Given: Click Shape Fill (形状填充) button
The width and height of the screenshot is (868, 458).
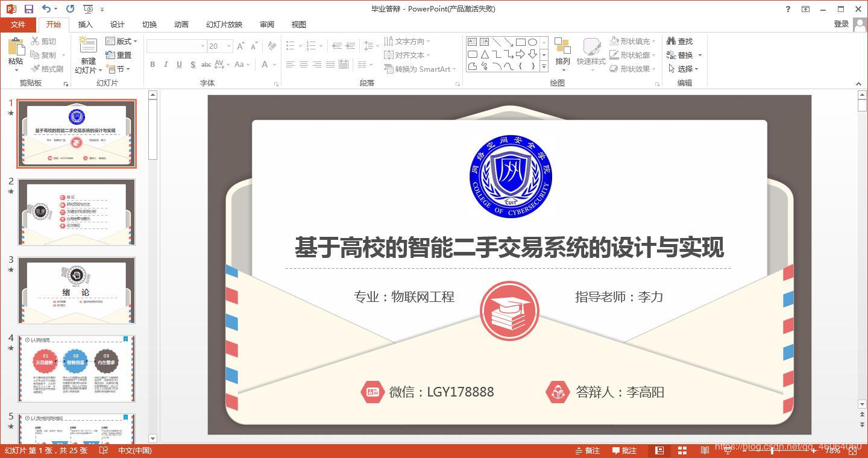Looking at the screenshot, I should (x=632, y=41).
